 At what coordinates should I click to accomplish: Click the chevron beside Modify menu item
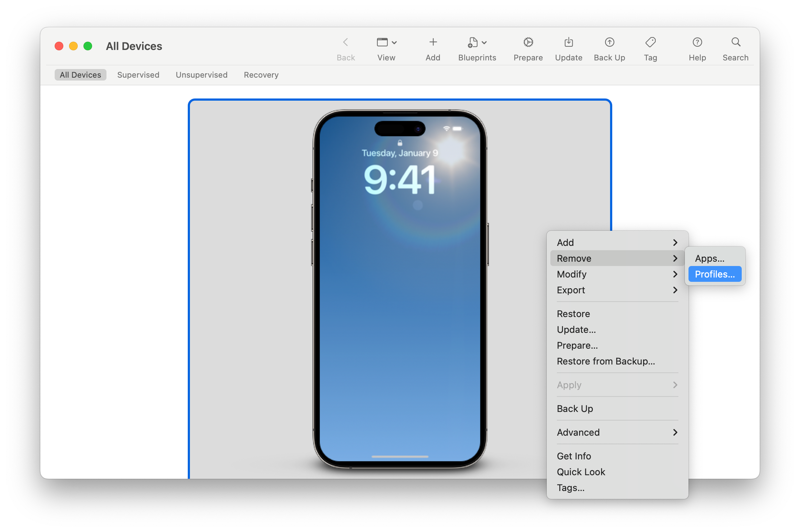click(x=675, y=274)
